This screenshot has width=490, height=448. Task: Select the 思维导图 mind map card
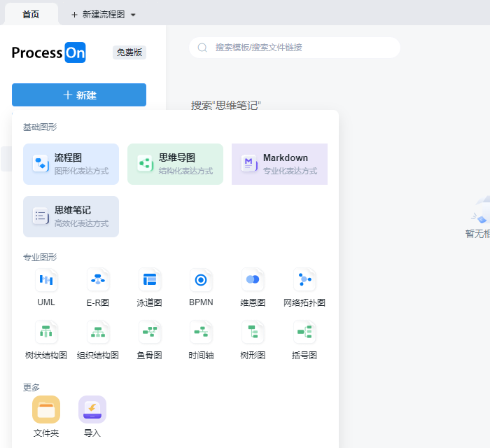click(x=175, y=164)
